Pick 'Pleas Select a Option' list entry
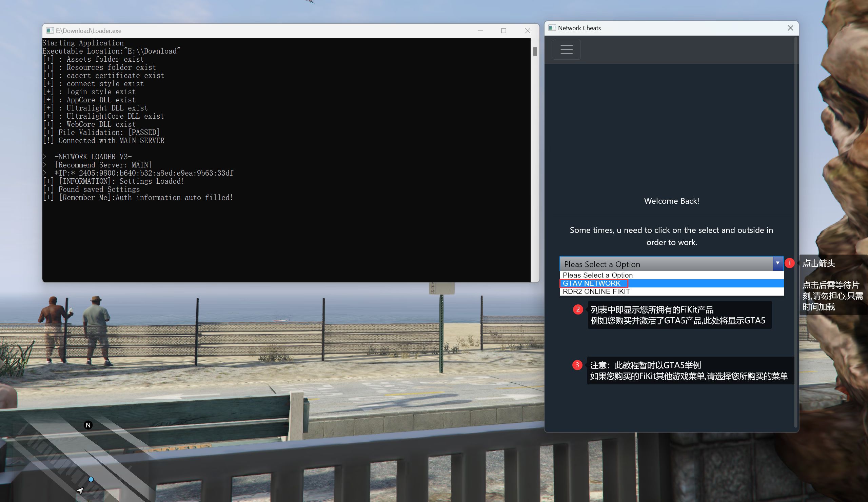The width and height of the screenshot is (868, 502). (598, 275)
